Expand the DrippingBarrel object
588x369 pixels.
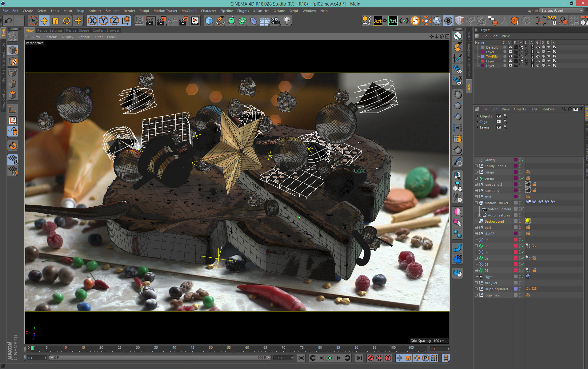coord(476,289)
